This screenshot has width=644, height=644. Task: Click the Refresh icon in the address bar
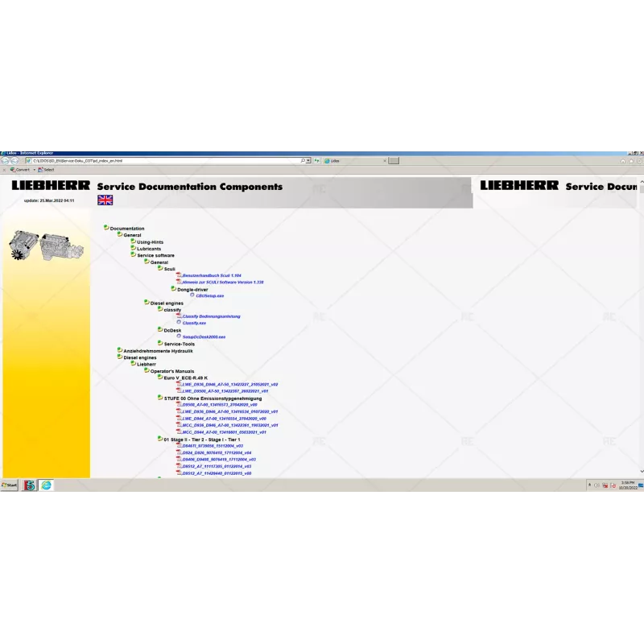[316, 160]
